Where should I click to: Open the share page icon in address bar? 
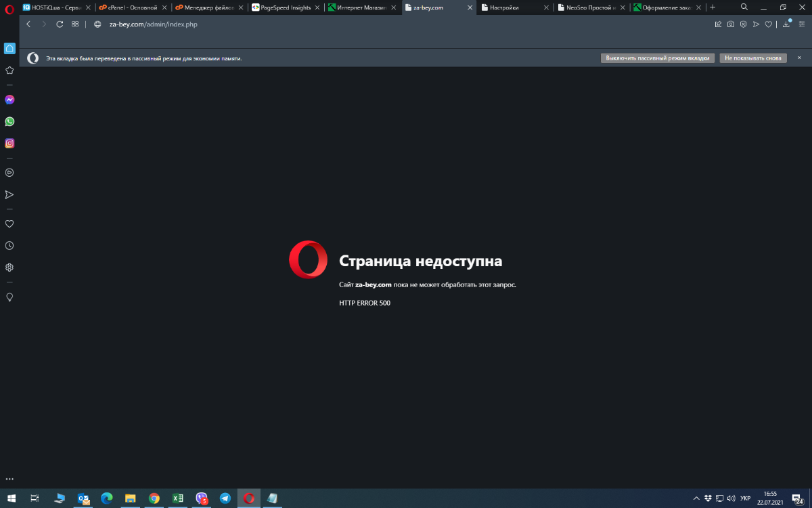click(x=719, y=24)
